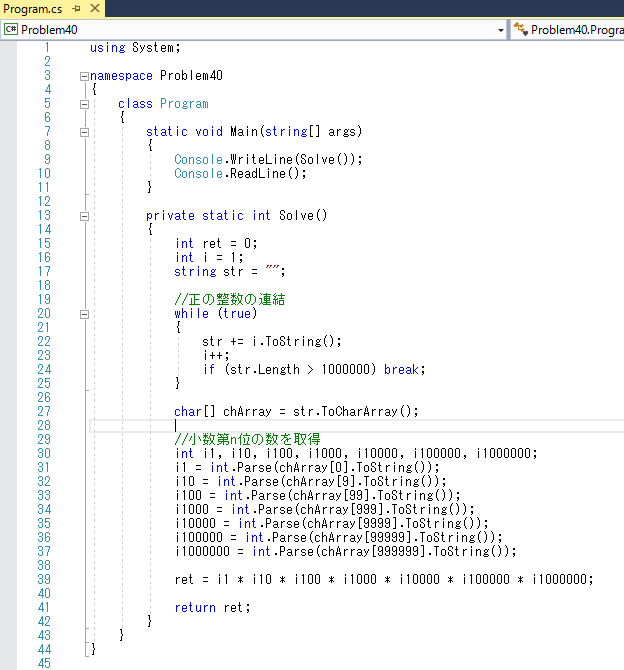
Task: Click 'chArray[0]' on line 31
Action: [314, 467]
